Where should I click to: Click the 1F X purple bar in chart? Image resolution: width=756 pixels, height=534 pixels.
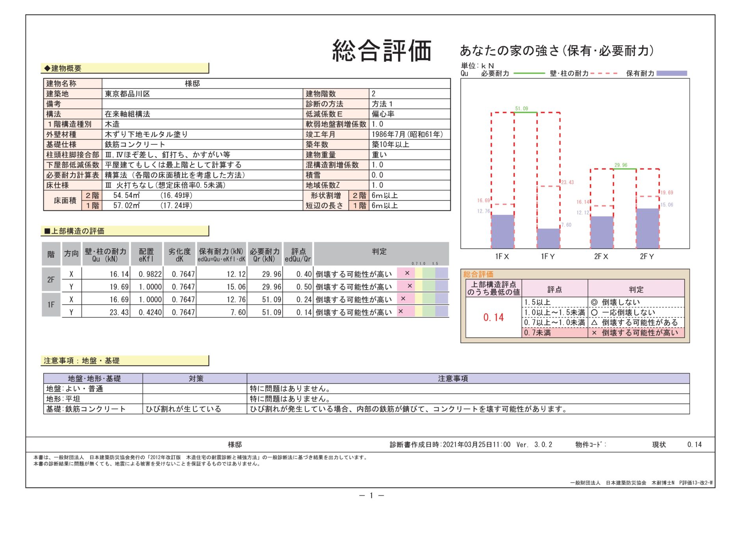503,231
